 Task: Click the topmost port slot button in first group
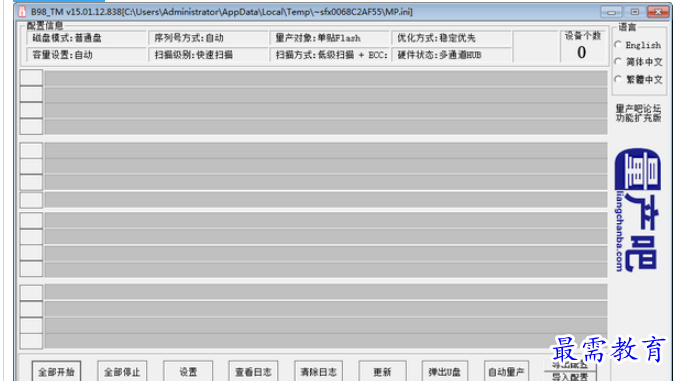pos(31,78)
